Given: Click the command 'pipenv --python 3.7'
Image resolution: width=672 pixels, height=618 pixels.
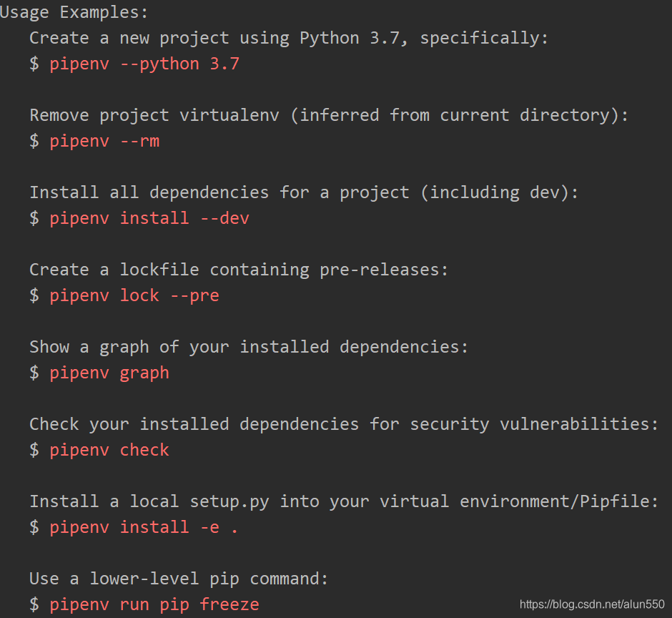Looking at the screenshot, I should [144, 64].
